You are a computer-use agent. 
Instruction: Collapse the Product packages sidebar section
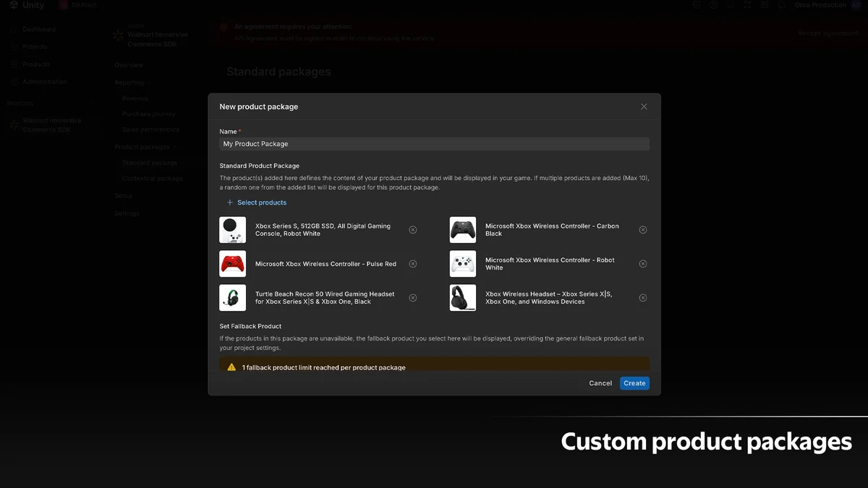[145, 147]
